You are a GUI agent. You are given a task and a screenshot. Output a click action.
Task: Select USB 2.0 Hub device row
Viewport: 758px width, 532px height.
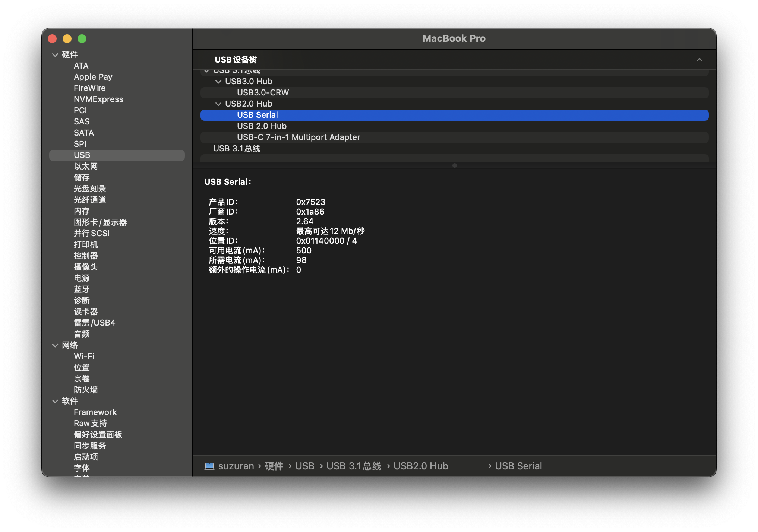(x=454, y=126)
